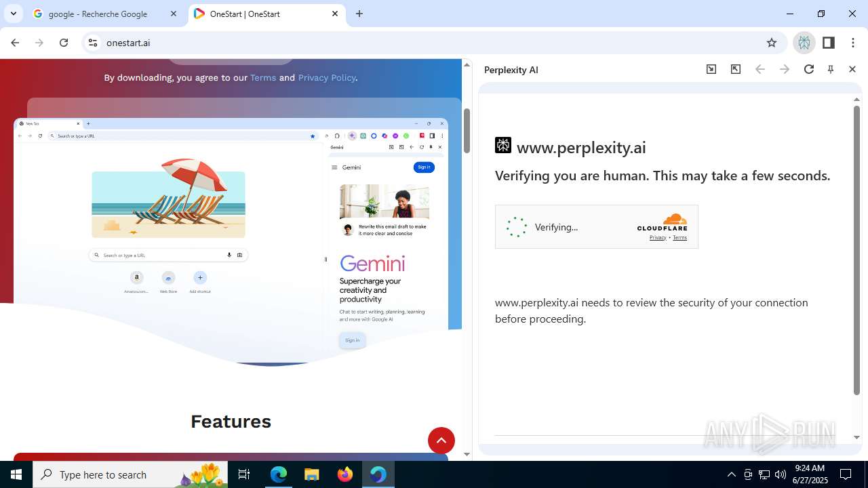The height and width of the screenshot is (488, 868).
Task: Click the Type here to search box
Action: [x=130, y=474]
